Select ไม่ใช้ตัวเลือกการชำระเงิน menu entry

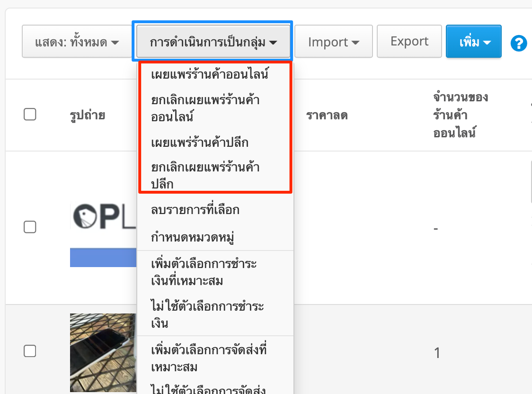215,314
